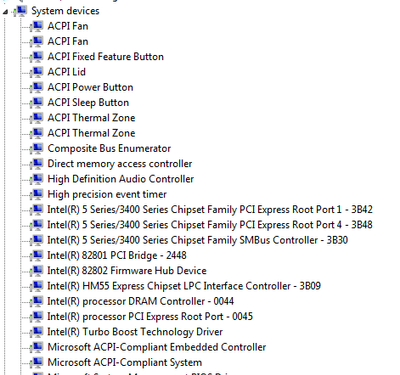Select HM55 Express Chipset LPC Interface Controller
Screen dimensions: 400x375
coord(184,286)
